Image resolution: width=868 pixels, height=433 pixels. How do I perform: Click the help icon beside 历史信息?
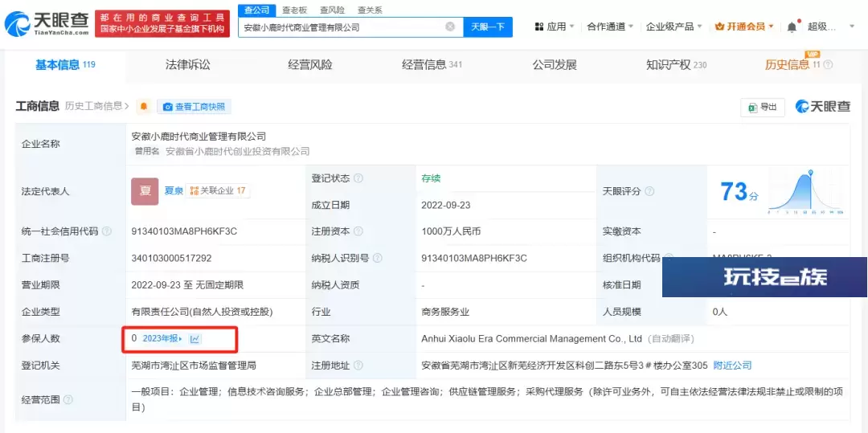[828, 65]
